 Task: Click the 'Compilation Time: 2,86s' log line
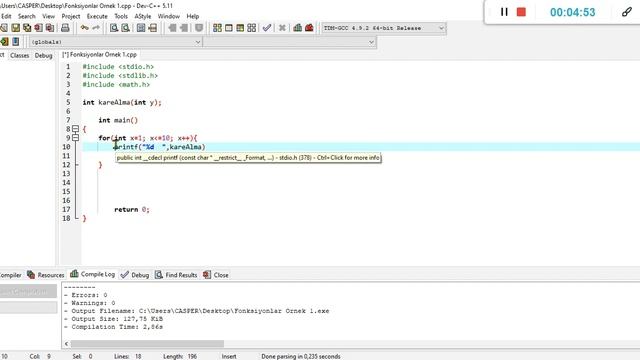(x=113, y=327)
